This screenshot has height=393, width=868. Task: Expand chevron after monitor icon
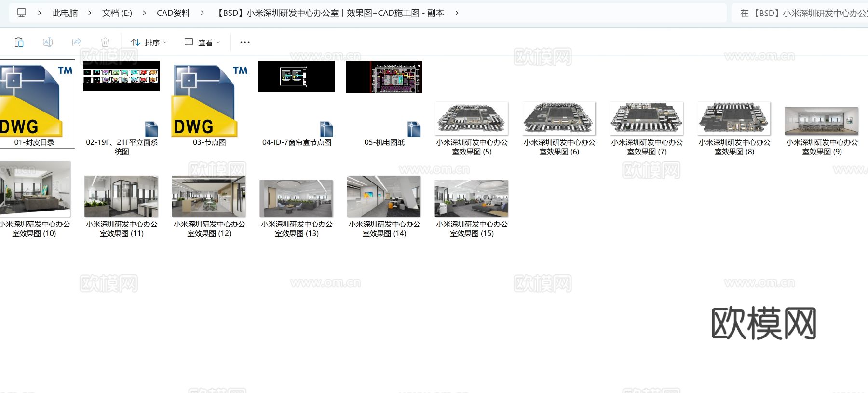tap(40, 13)
